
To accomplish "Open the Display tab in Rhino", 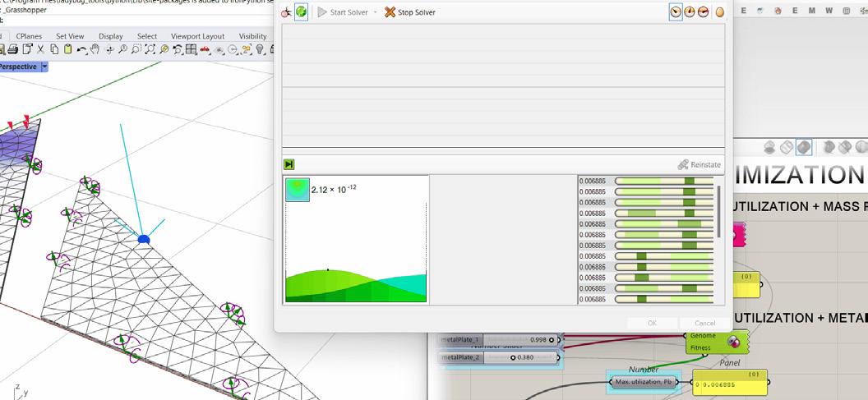I will click(111, 36).
